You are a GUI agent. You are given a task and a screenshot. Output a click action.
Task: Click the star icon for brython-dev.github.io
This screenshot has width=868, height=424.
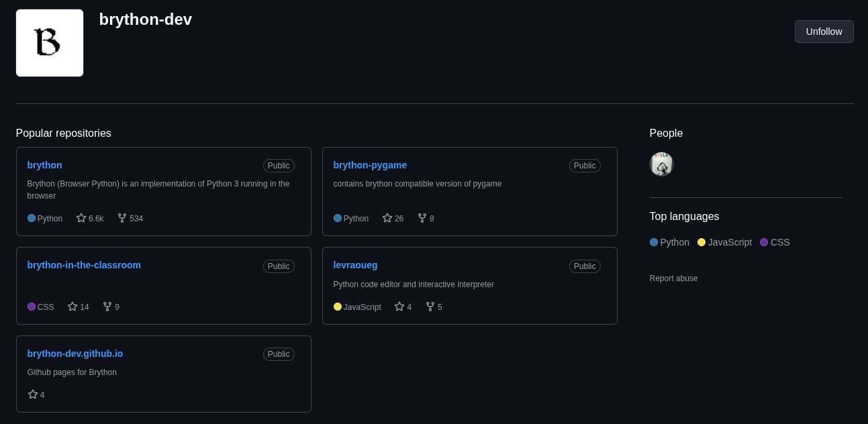[33, 394]
